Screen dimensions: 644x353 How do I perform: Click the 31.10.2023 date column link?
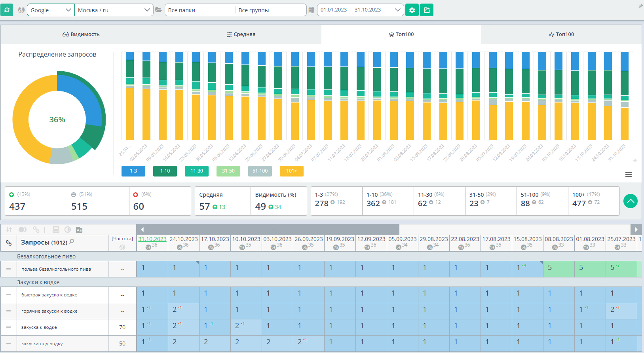point(152,239)
